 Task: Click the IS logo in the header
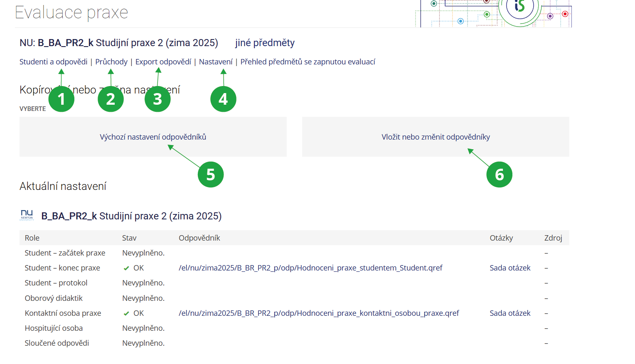click(519, 7)
